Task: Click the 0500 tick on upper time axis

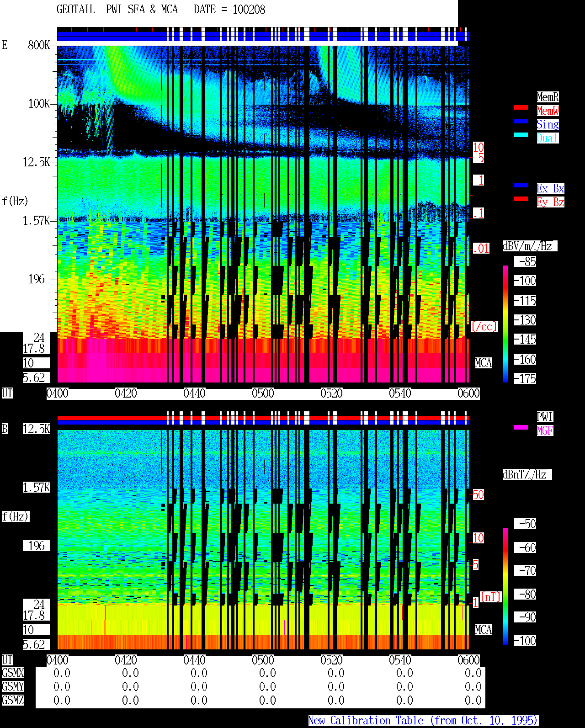Action: click(x=263, y=393)
